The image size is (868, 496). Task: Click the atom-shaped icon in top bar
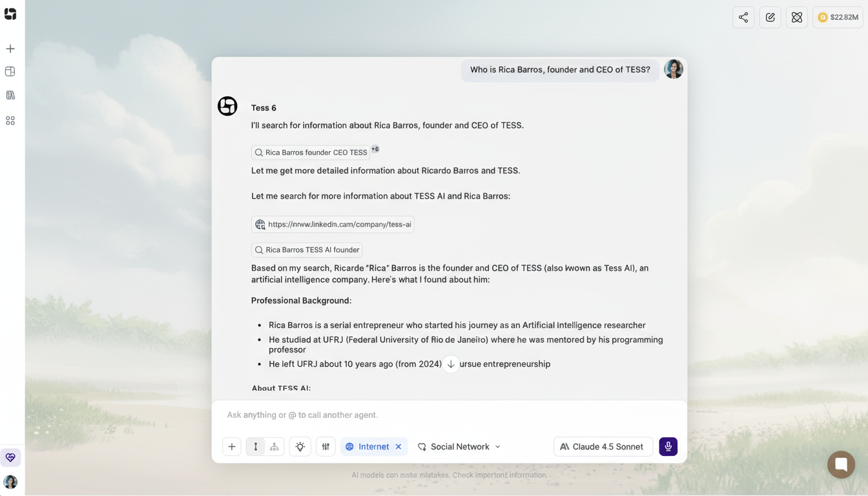(797, 17)
